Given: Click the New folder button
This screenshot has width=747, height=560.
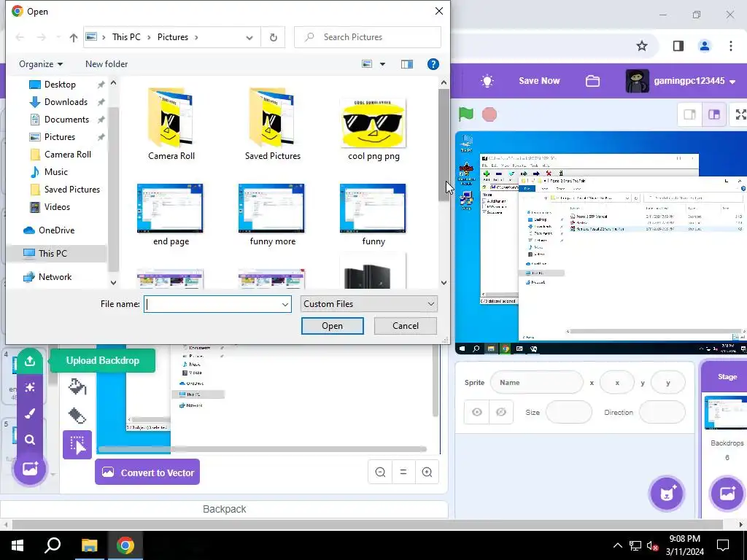Looking at the screenshot, I should [107, 64].
